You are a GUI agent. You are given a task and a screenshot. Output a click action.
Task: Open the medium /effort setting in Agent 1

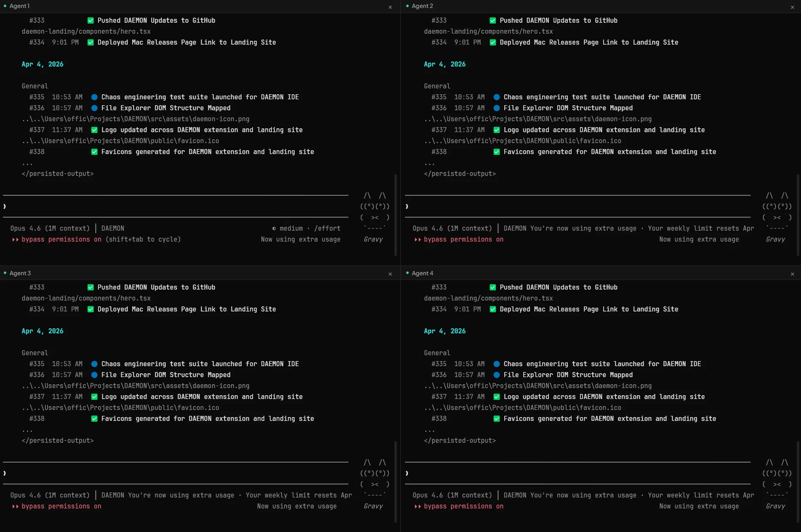pyautogui.click(x=306, y=229)
